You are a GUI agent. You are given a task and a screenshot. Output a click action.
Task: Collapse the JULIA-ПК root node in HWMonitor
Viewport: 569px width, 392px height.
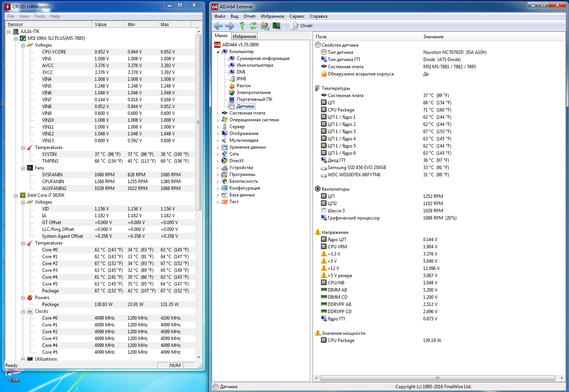pyautogui.click(x=9, y=32)
